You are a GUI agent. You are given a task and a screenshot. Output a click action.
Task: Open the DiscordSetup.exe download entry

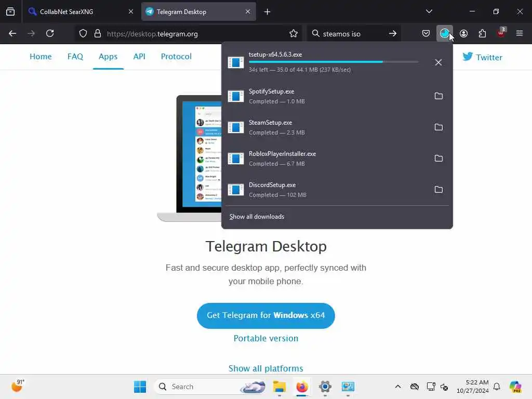click(x=326, y=190)
